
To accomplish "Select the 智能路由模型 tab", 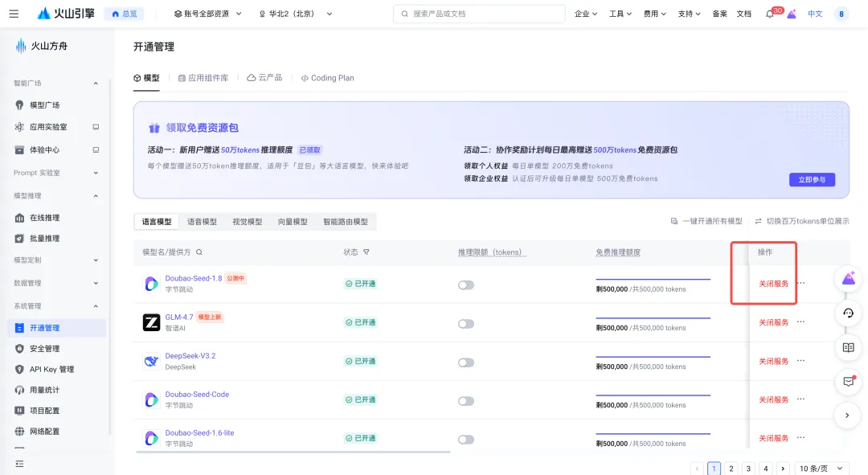I will (346, 222).
